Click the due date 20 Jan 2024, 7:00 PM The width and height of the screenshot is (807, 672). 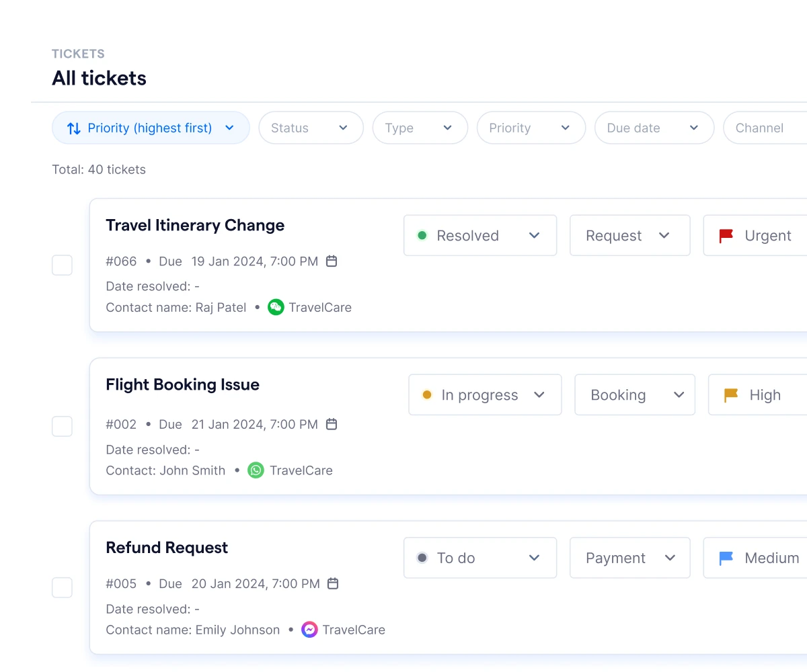tap(256, 583)
